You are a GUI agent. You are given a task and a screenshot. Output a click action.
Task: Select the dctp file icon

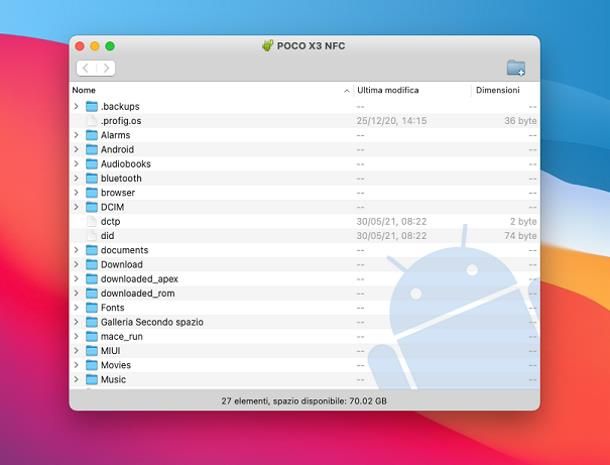pos(91,221)
